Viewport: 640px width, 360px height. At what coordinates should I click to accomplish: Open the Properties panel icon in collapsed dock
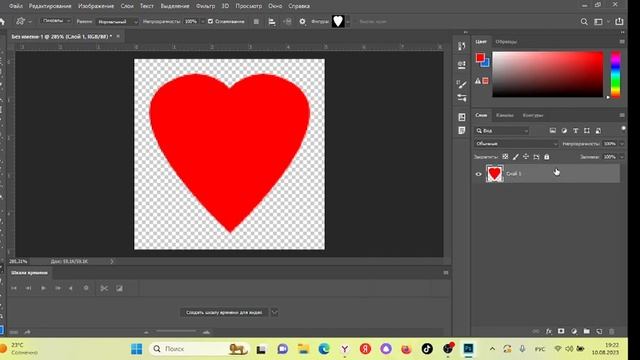tap(462, 65)
